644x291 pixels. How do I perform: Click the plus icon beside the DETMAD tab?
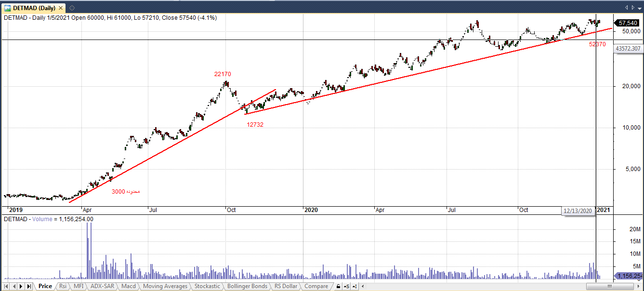coord(72,8)
